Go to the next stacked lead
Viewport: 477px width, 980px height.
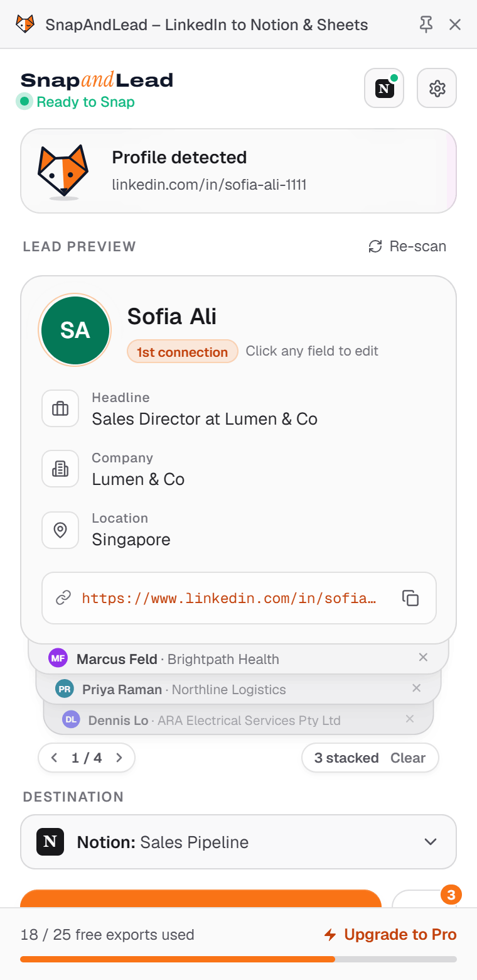[x=119, y=758]
